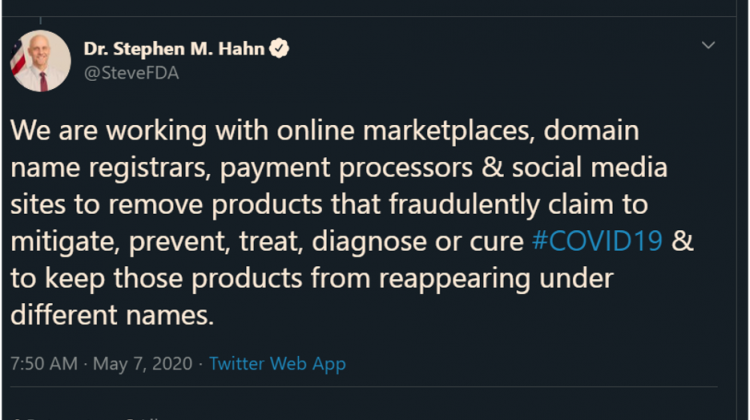Visit the @SteveFDA handle link
The width and height of the screenshot is (750, 420).
point(132,73)
